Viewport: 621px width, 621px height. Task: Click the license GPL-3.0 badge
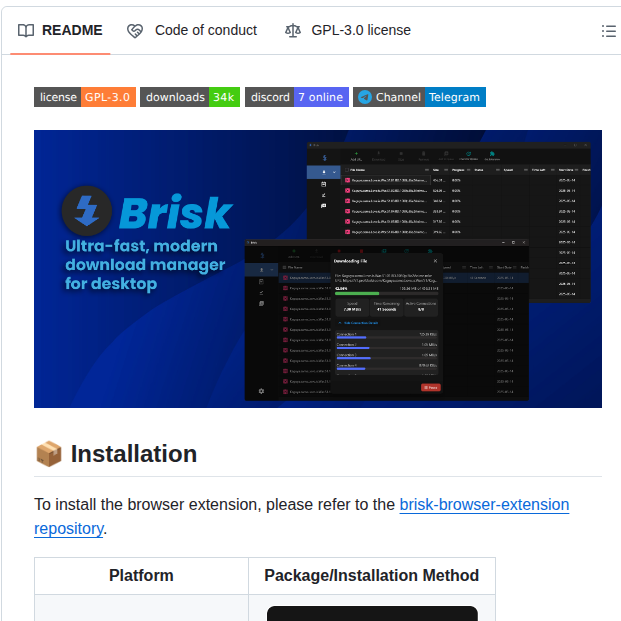pyautogui.click(x=85, y=97)
